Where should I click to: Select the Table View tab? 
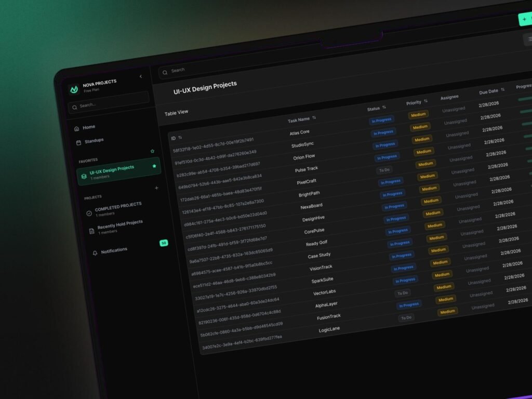(x=177, y=112)
